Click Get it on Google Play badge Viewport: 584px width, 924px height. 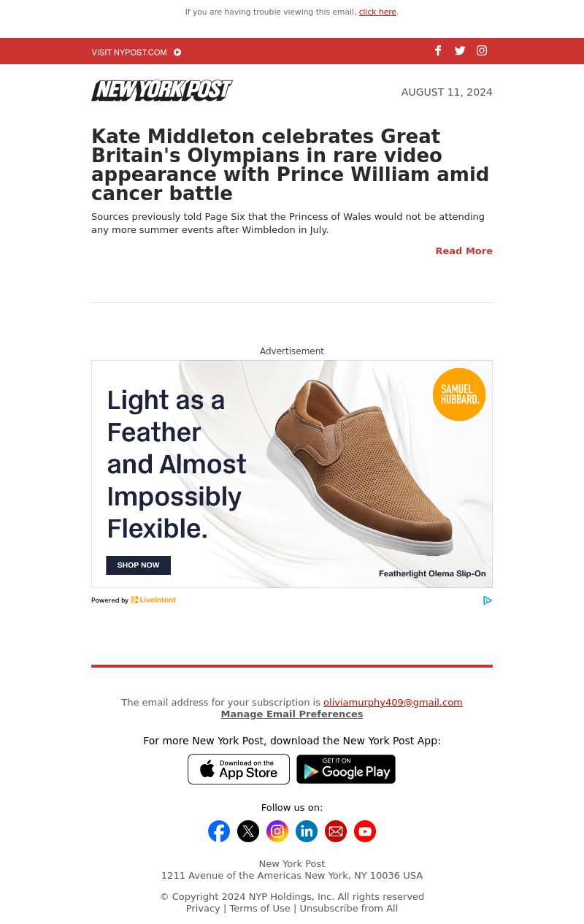pyautogui.click(x=346, y=769)
